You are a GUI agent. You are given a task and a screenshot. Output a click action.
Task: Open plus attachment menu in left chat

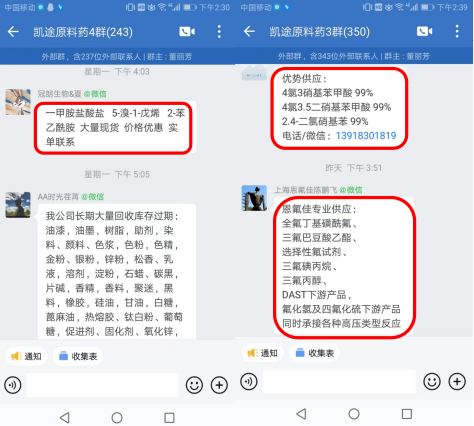[x=219, y=385]
